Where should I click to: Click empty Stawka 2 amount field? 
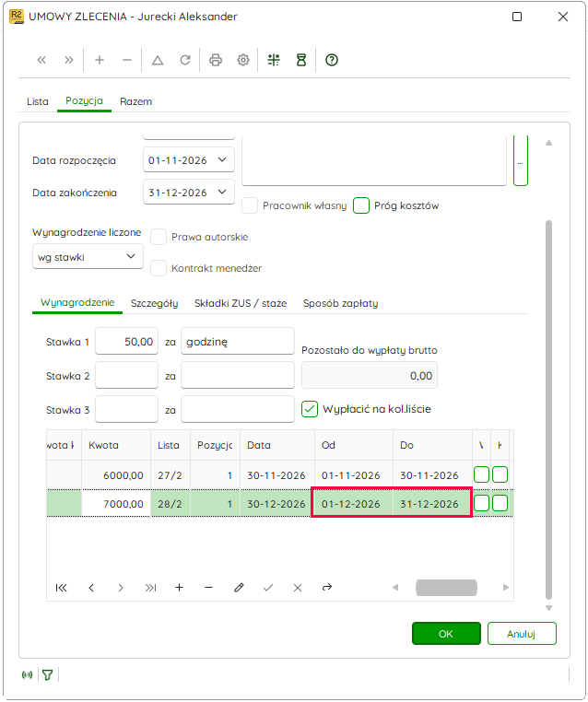(127, 376)
